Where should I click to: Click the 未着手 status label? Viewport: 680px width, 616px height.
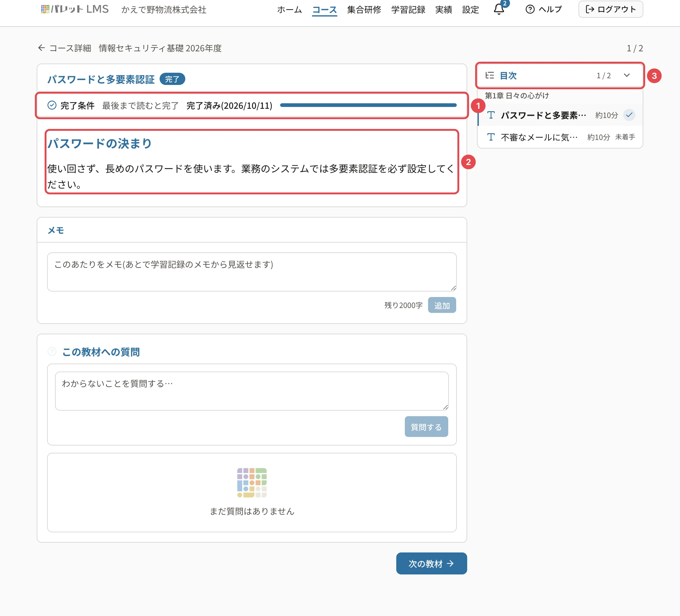tap(625, 137)
